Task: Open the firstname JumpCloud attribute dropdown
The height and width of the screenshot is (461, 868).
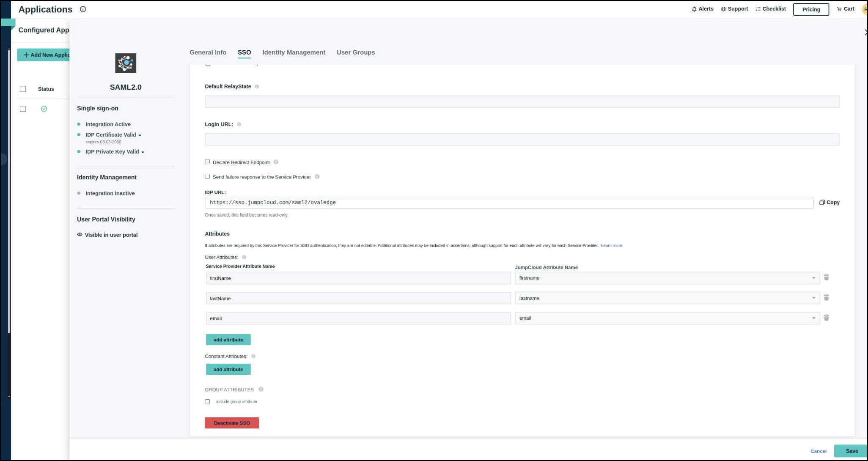Action: tap(667, 278)
